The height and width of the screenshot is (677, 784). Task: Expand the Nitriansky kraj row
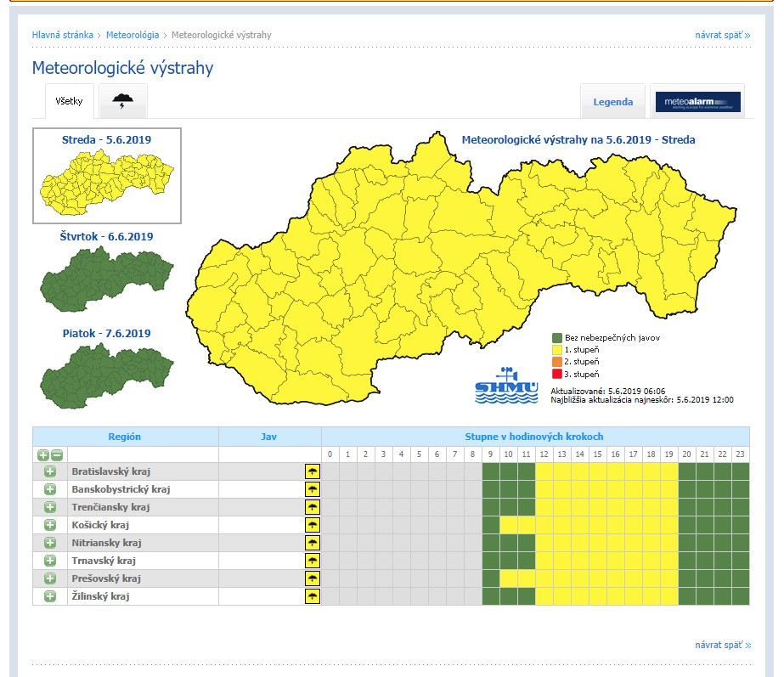point(50,543)
